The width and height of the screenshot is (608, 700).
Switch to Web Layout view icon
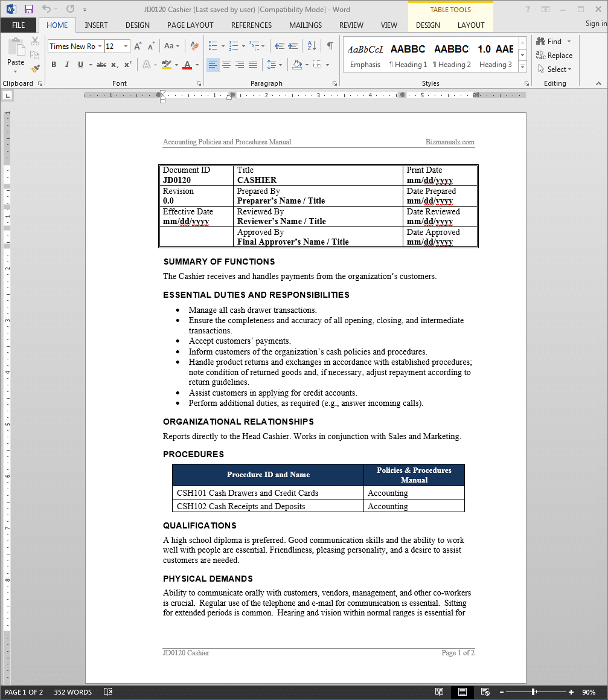[485, 692]
